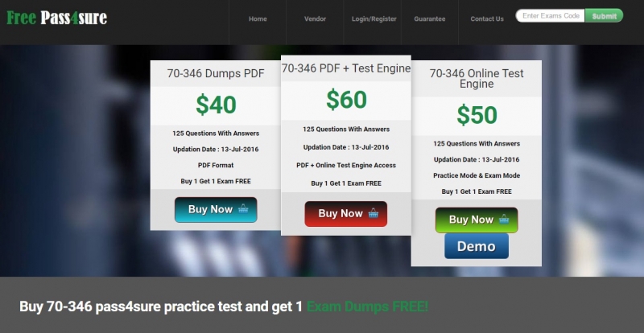Viewport: 644px width, 333px height.
Task: Open the Guarantee page
Action: [x=430, y=18]
